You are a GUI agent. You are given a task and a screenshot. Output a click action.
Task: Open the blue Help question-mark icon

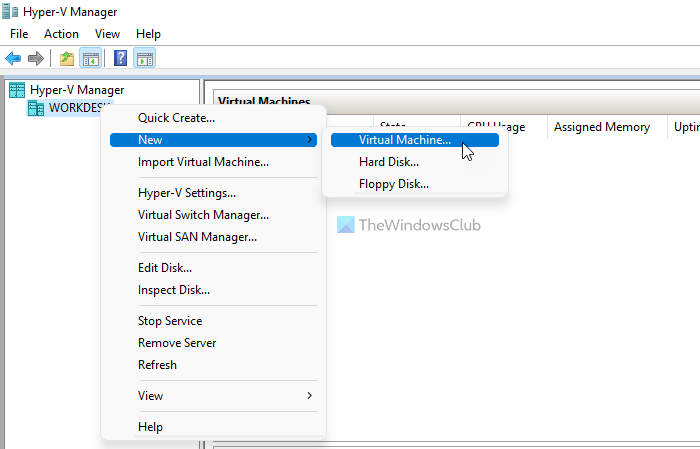click(x=120, y=58)
